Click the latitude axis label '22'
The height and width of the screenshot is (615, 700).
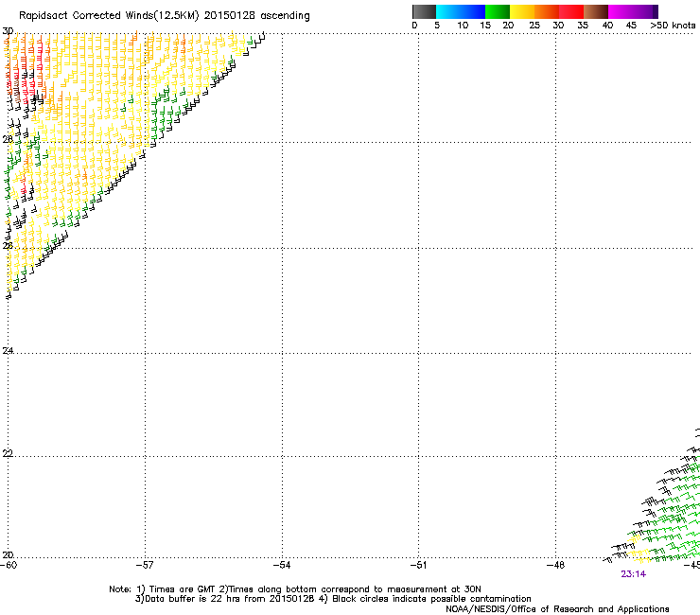click(8, 454)
